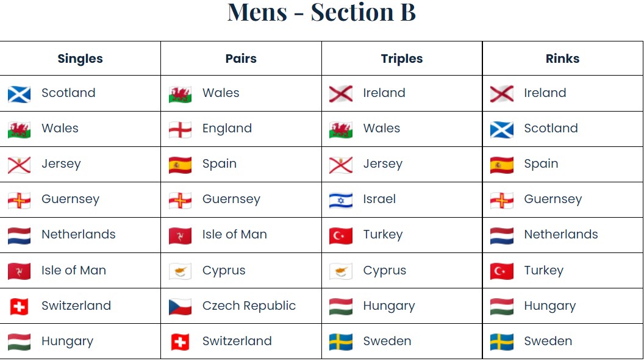The image size is (644, 361).
Task: Click the Spain flag in Rinks column
Action: 502,165
